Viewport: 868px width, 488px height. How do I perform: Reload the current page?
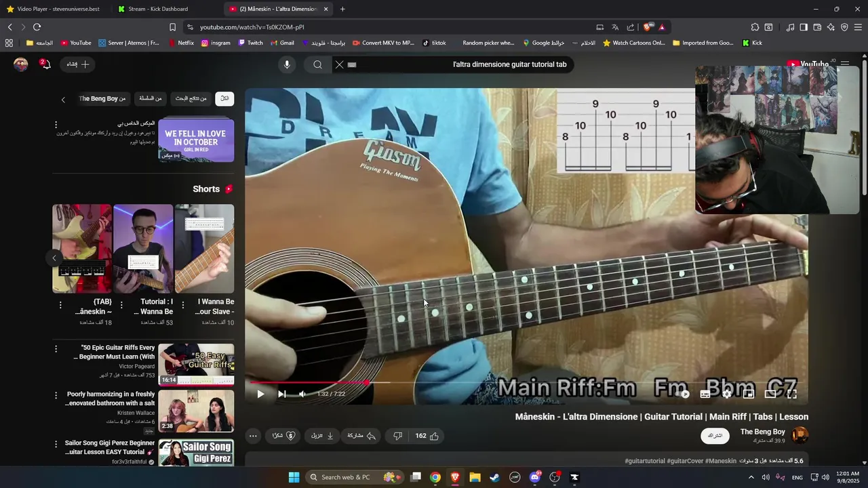tap(37, 27)
